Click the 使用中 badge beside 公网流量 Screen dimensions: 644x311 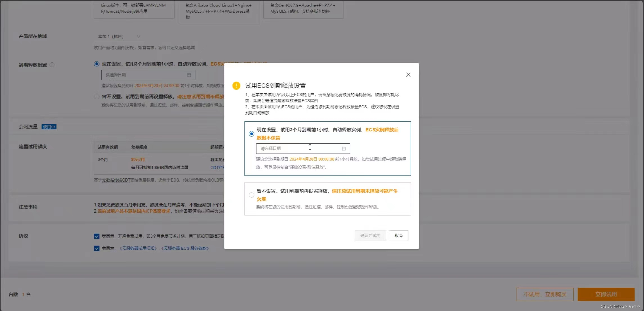click(x=49, y=127)
